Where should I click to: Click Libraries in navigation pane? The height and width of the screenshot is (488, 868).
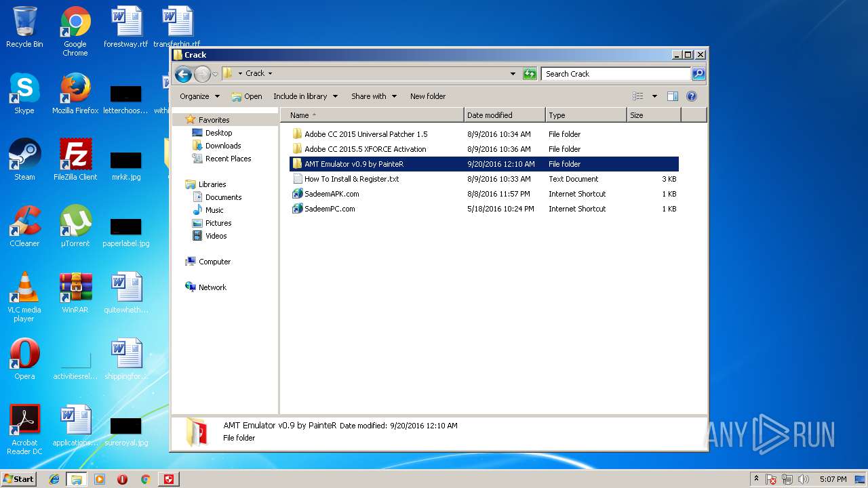pos(212,184)
